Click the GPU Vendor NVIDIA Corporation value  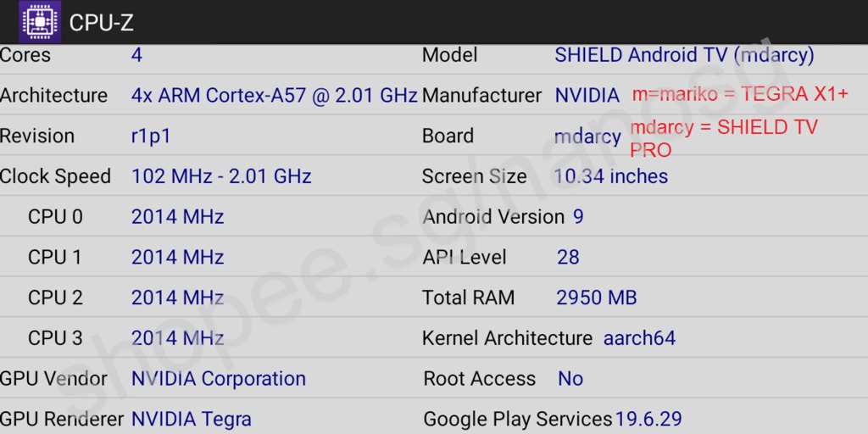point(218,379)
